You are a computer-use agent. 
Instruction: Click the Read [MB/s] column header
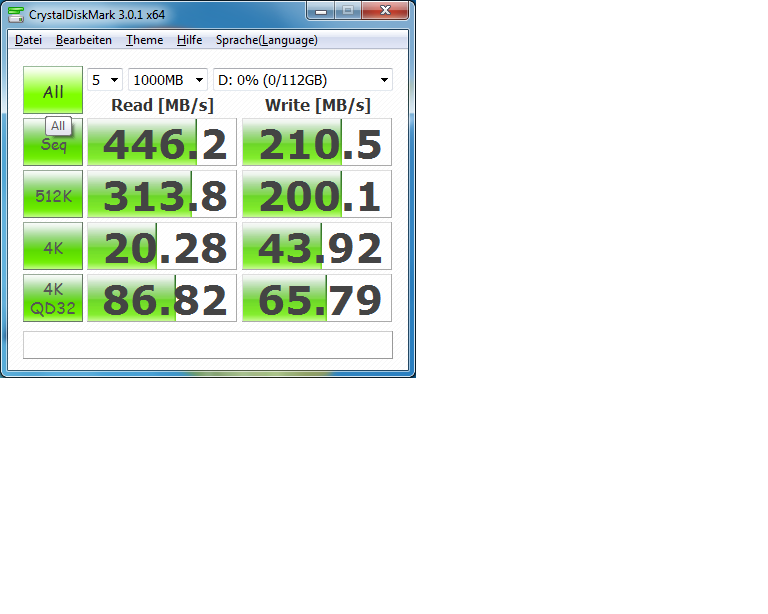[x=162, y=105]
